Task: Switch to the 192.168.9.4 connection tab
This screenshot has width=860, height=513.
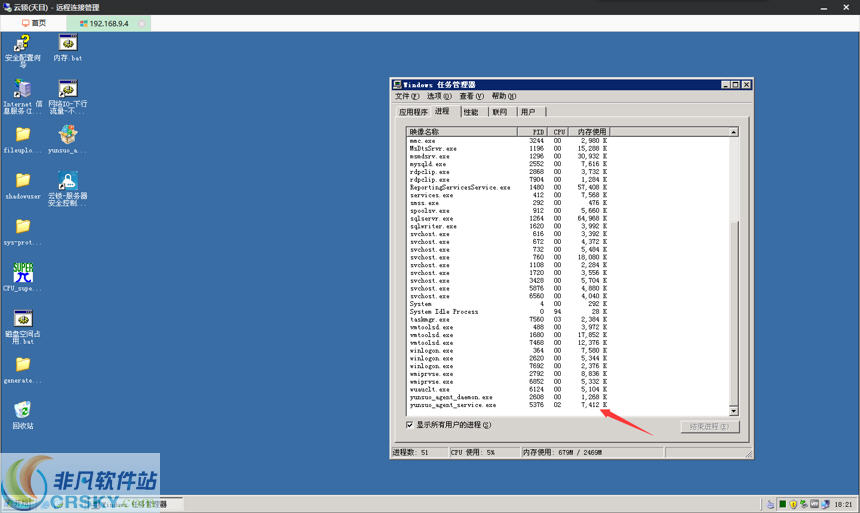Action: tap(112, 22)
